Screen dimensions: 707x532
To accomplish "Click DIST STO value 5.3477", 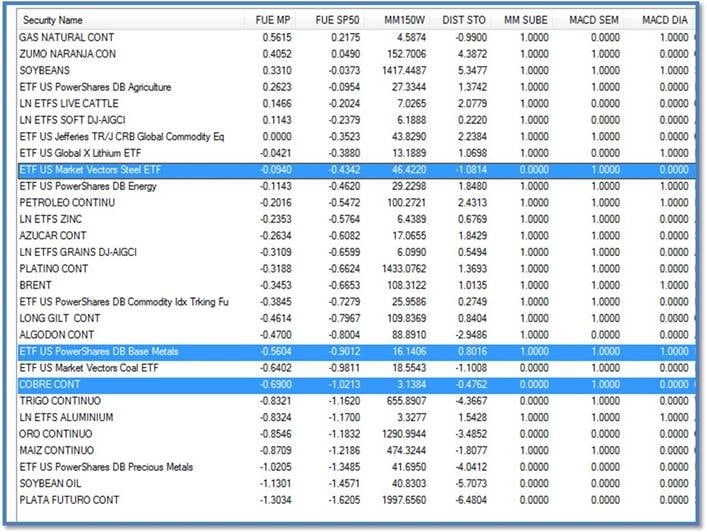I will [x=472, y=71].
